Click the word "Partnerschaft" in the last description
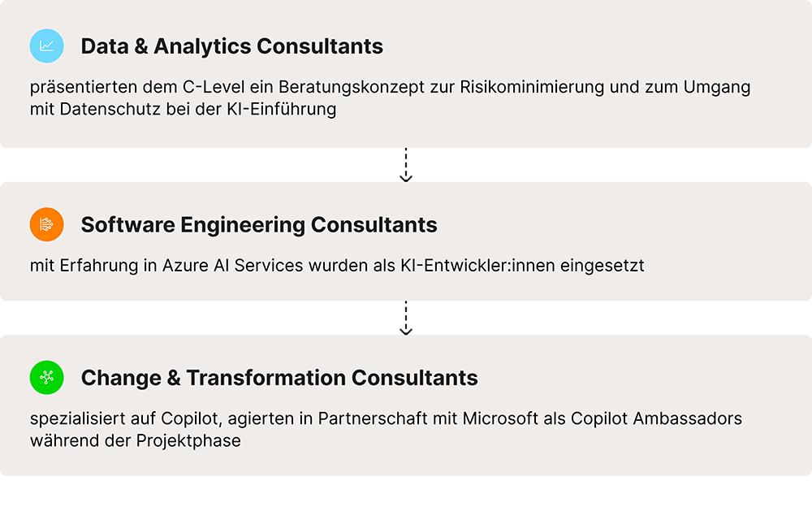Screen dimensions: 812x520 pyautogui.click(x=368, y=419)
